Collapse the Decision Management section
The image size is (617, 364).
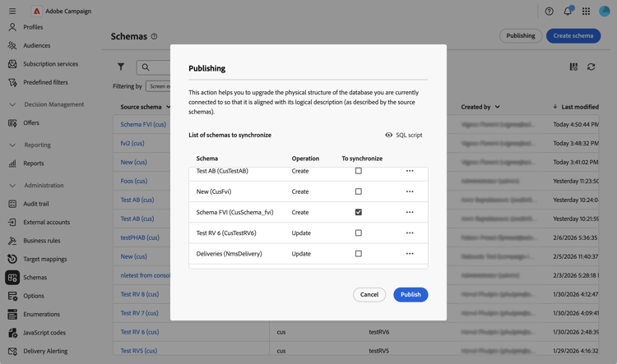coord(12,104)
